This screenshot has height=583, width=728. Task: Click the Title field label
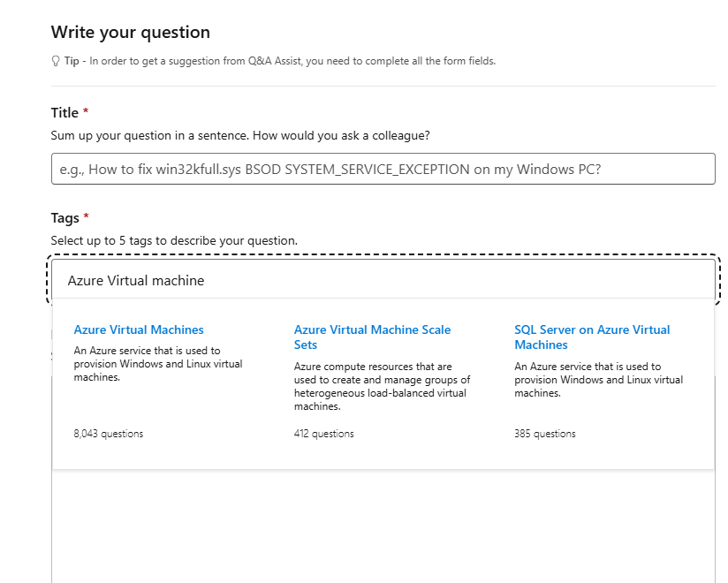coord(64,112)
